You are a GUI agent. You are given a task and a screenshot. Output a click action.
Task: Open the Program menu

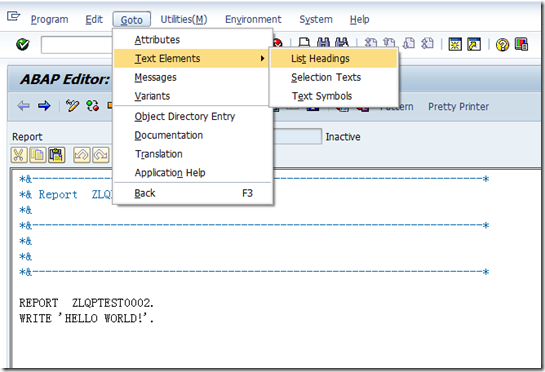(x=49, y=19)
